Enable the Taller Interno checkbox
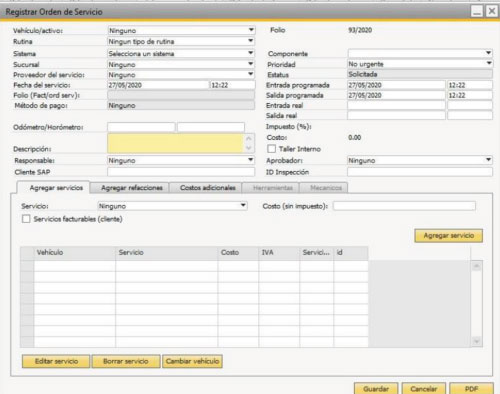Viewport: 500px width, 394px height. tap(272, 149)
